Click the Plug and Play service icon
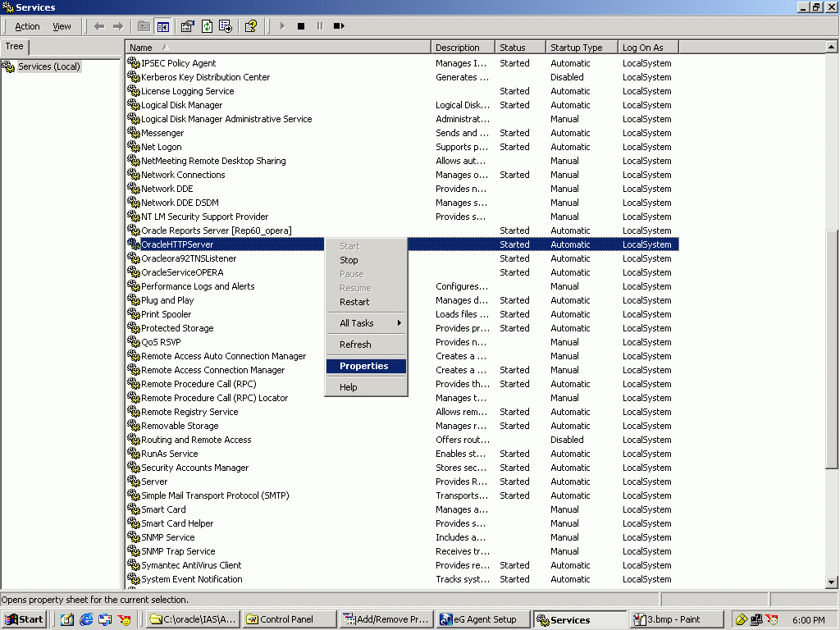Image resolution: width=840 pixels, height=630 pixels. [134, 300]
